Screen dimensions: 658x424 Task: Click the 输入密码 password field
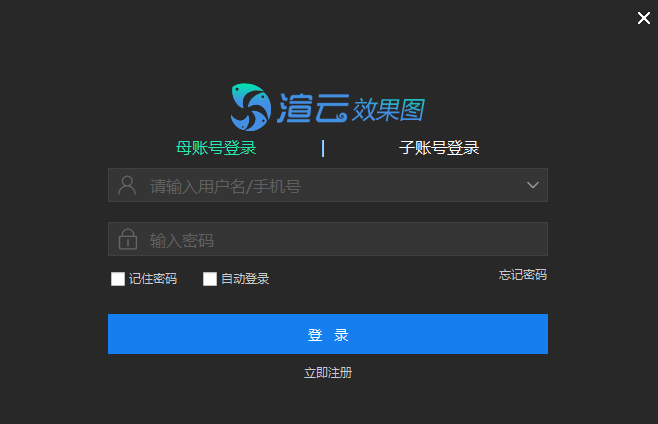coord(328,239)
